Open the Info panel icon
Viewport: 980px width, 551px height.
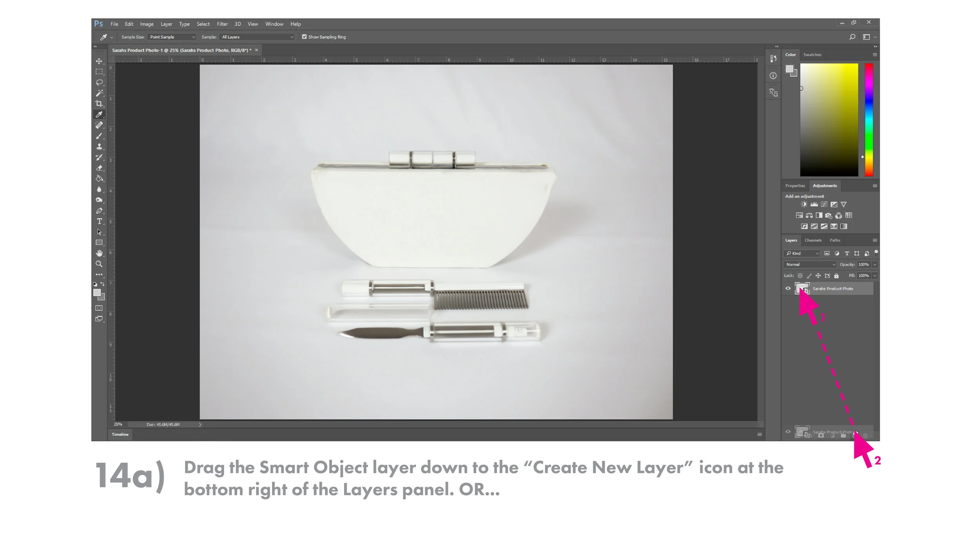[773, 76]
